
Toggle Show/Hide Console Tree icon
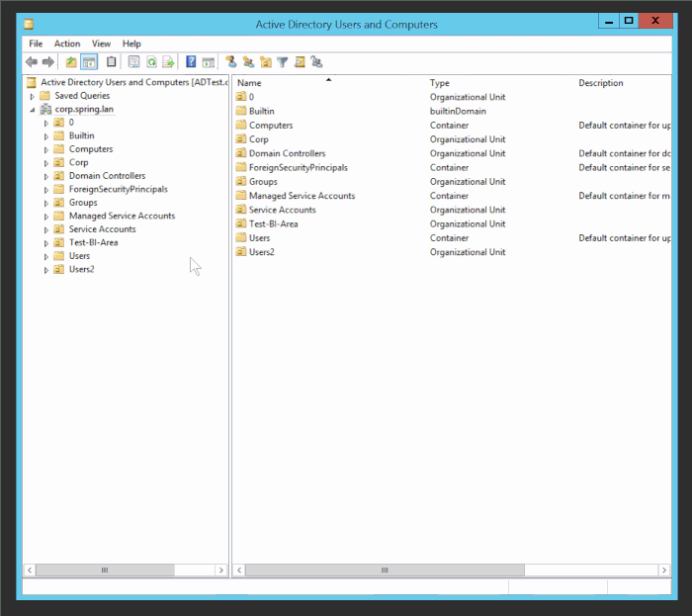click(x=89, y=62)
